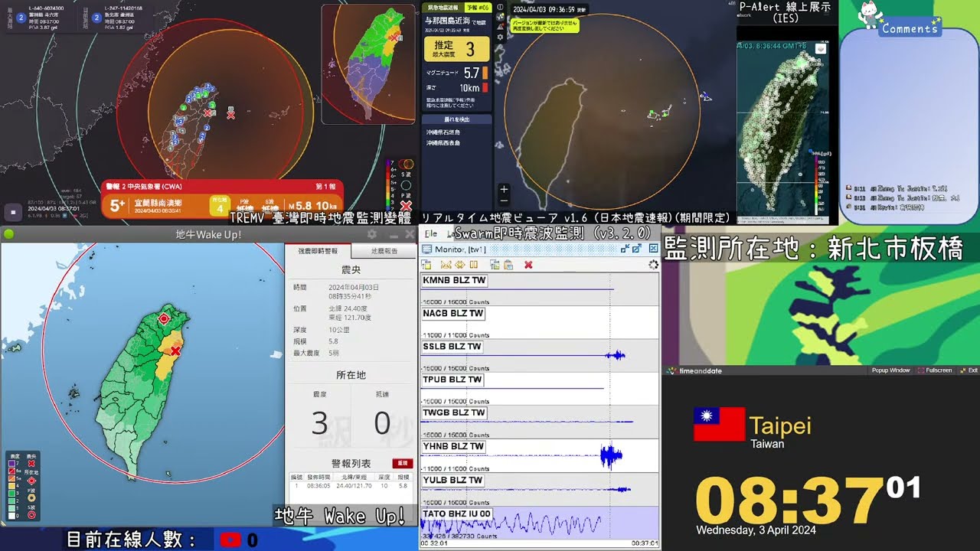This screenshot has width=980, height=551.
Task: Open the File menu in Swarm
Action: pyautogui.click(x=430, y=233)
